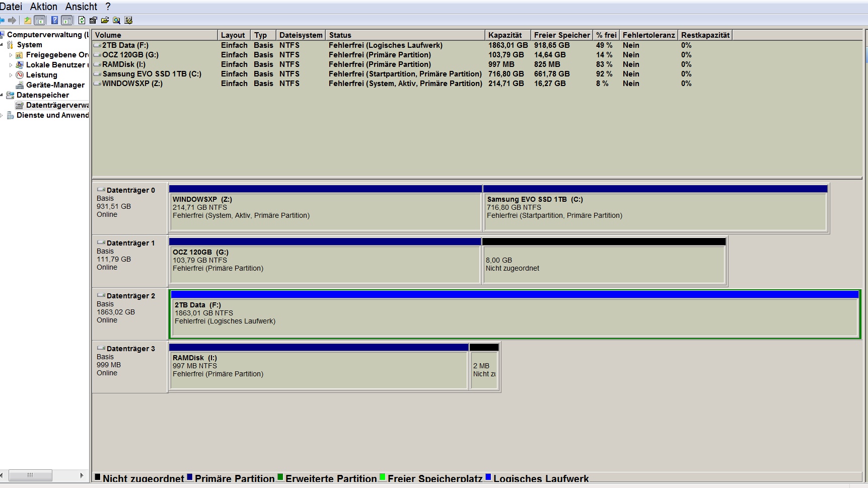Click the Datenträger 1 disk icon

click(101, 242)
